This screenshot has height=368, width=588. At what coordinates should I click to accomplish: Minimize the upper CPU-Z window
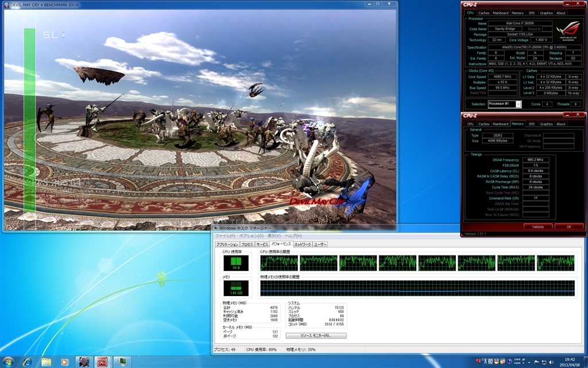(x=568, y=4)
